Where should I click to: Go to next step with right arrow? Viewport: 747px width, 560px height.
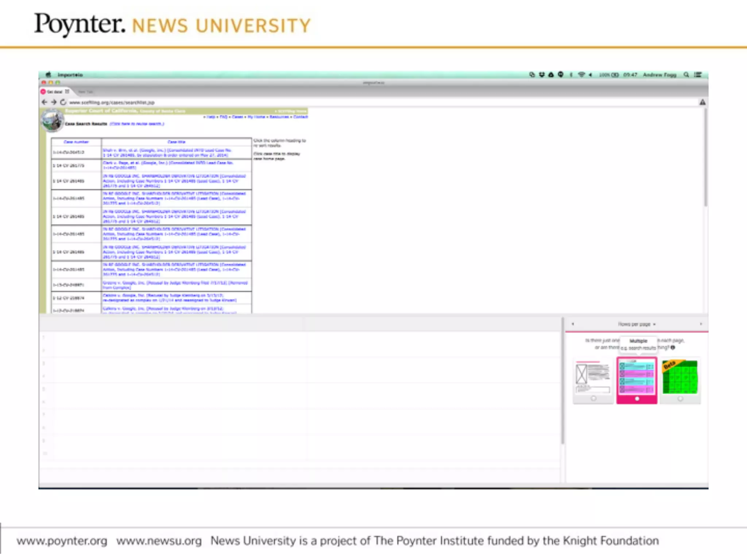pyautogui.click(x=701, y=324)
